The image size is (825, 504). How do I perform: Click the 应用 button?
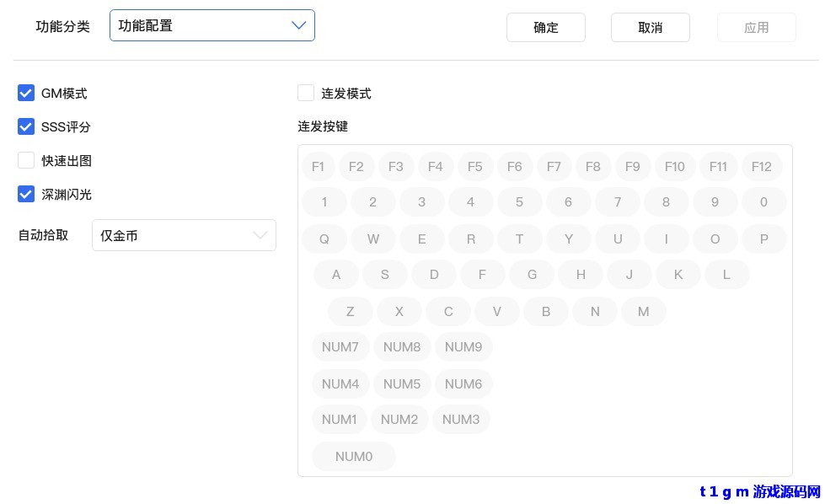coord(756,27)
